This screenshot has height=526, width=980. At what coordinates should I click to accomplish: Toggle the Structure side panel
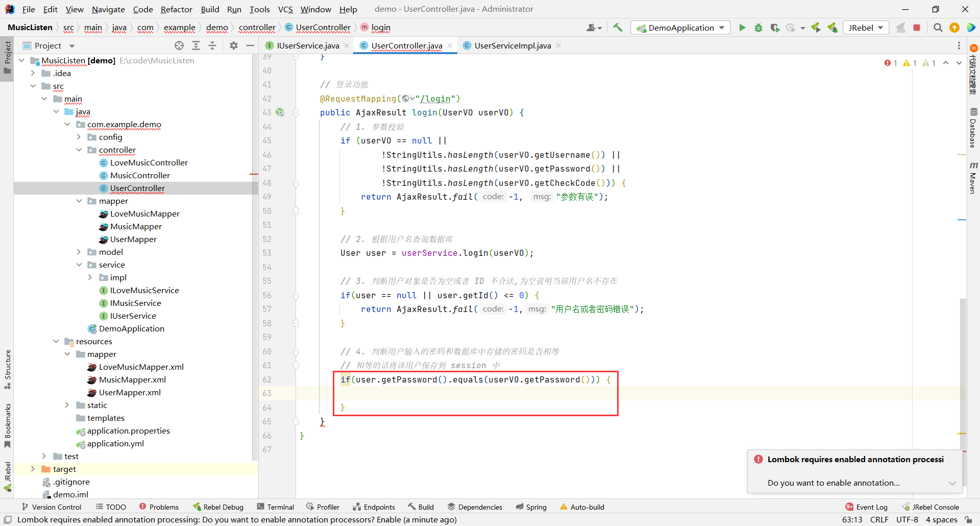7,369
